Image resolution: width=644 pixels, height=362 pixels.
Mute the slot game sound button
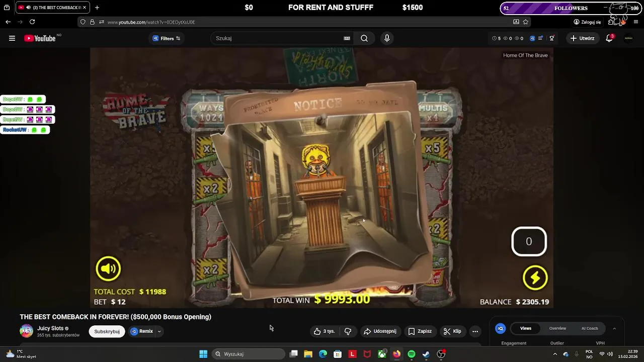tap(108, 268)
